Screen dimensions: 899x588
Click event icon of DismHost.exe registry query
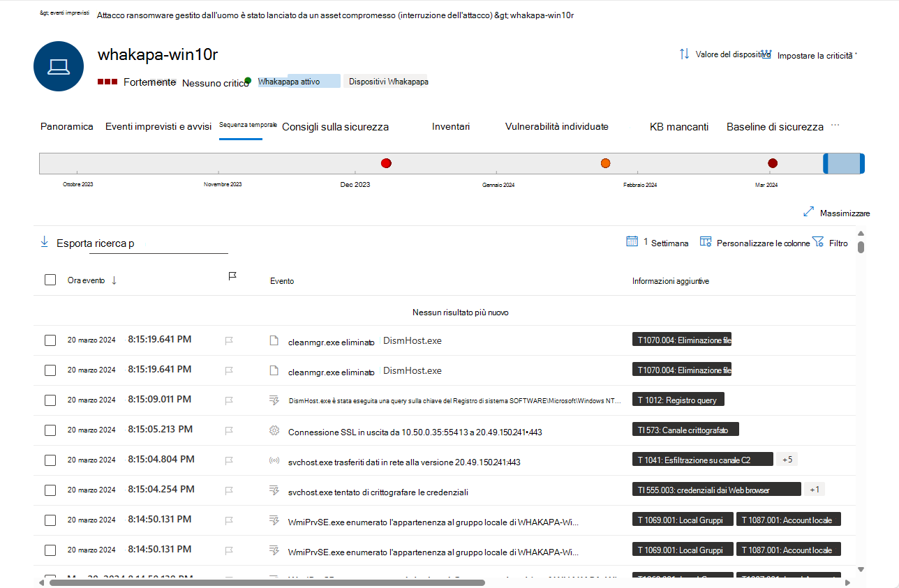(x=274, y=400)
